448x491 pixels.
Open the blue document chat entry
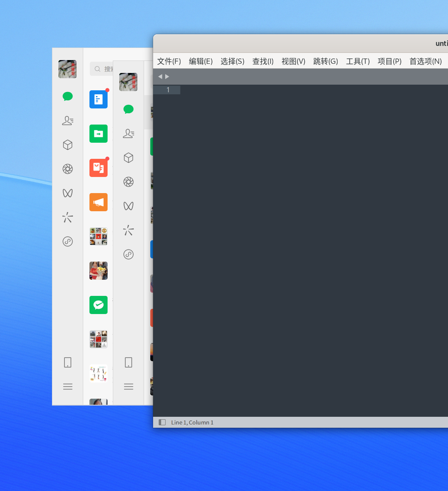pyautogui.click(x=98, y=99)
